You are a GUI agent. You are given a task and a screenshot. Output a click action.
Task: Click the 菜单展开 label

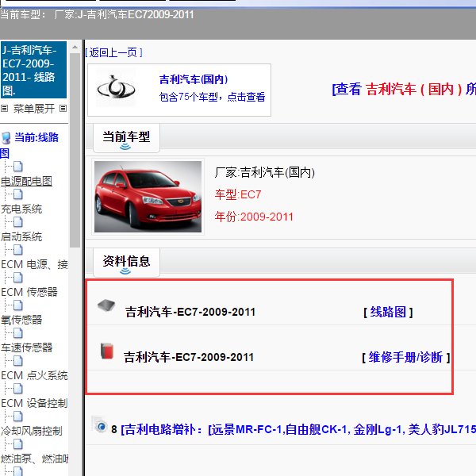(x=34, y=109)
